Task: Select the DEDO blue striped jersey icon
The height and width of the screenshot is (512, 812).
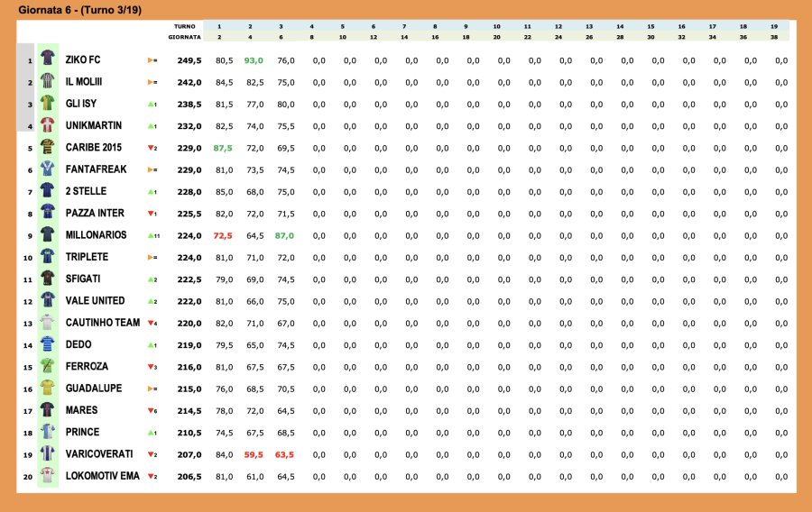Action: (x=48, y=343)
